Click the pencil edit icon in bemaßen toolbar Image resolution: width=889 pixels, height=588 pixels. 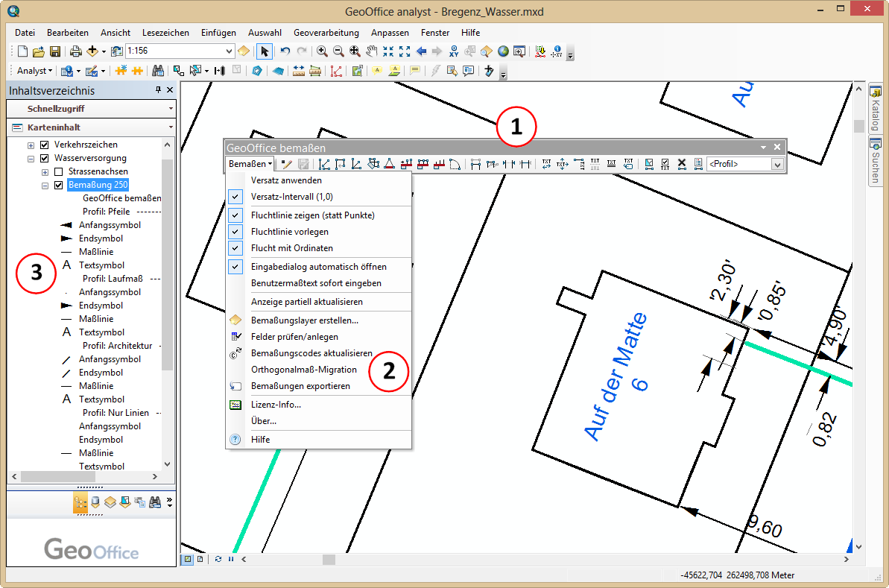[x=287, y=164]
